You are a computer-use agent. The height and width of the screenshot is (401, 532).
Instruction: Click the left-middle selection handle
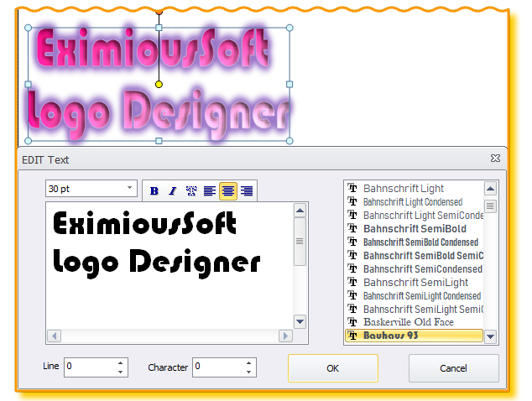[x=29, y=84]
